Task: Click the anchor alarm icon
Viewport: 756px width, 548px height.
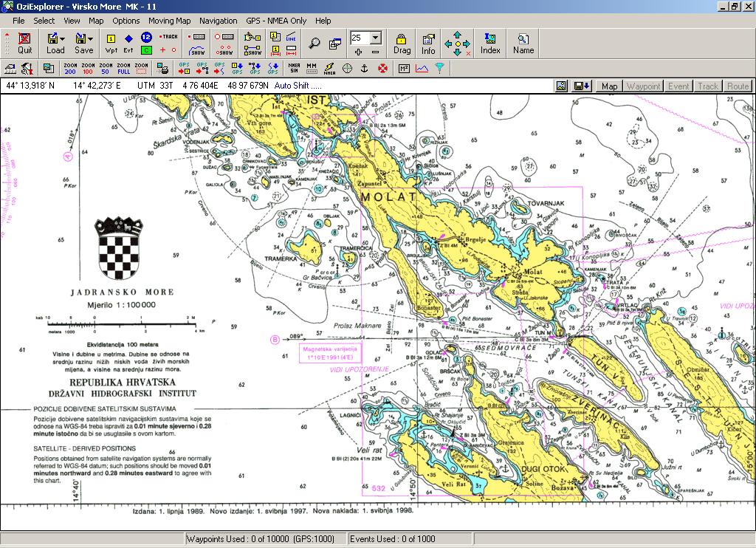Action: click(x=365, y=69)
